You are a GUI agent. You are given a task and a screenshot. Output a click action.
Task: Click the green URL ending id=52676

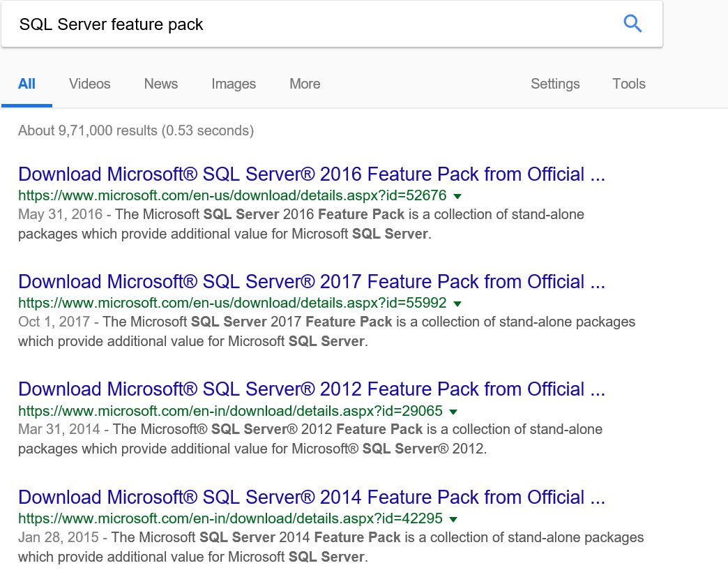[232, 195]
